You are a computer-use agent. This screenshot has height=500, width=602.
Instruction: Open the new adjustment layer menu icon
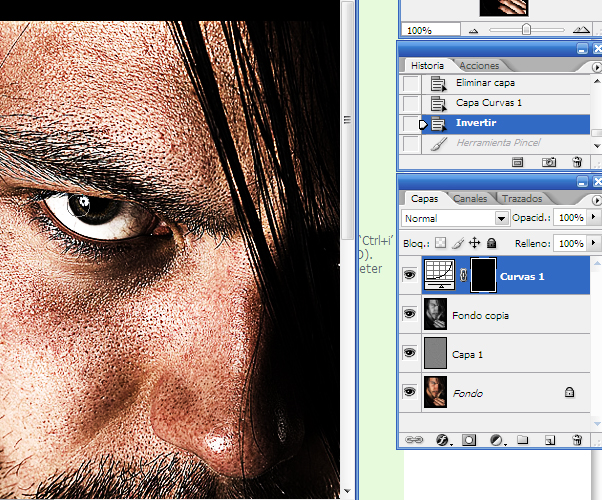(x=496, y=440)
